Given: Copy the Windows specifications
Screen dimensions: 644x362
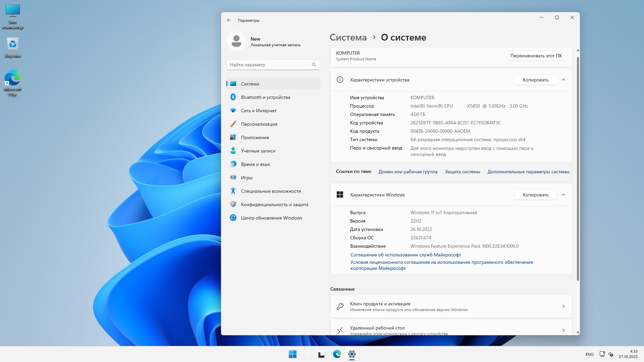Looking at the screenshot, I should [x=535, y=195].
